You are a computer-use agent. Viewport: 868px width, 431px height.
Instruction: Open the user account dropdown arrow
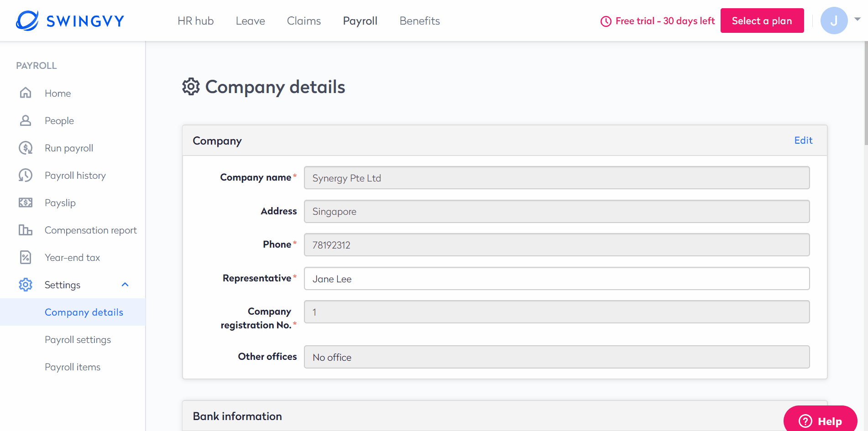point(858,19)
